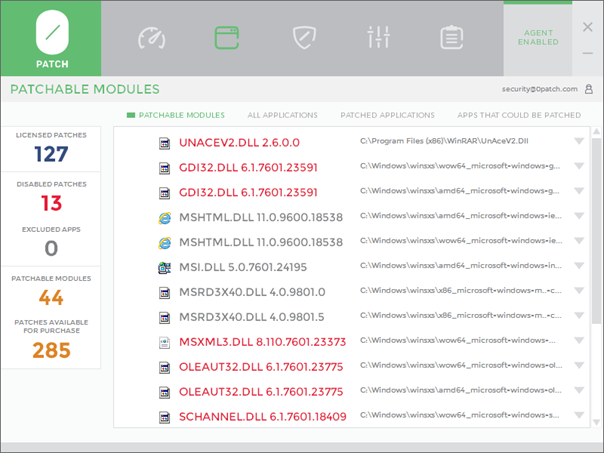Viewport: 604px width, 453px height.
Task: Click the scrollbar up arrow
Action: click(596, 132)
